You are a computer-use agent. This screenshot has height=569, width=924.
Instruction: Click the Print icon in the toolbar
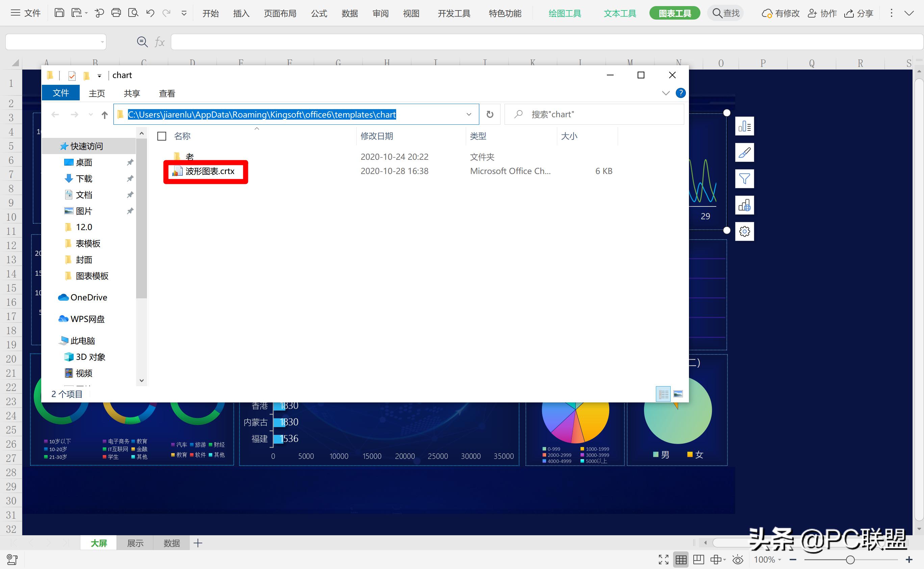116,13
